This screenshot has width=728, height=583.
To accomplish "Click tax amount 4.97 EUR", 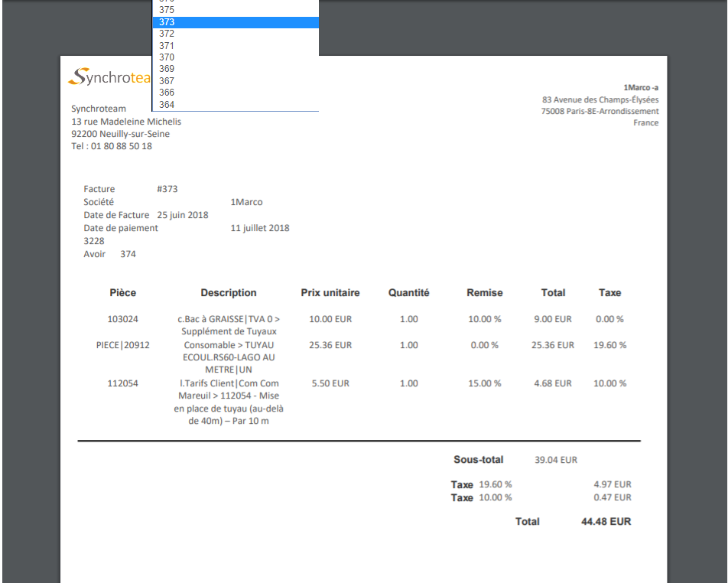I will [x=612, y=484].
